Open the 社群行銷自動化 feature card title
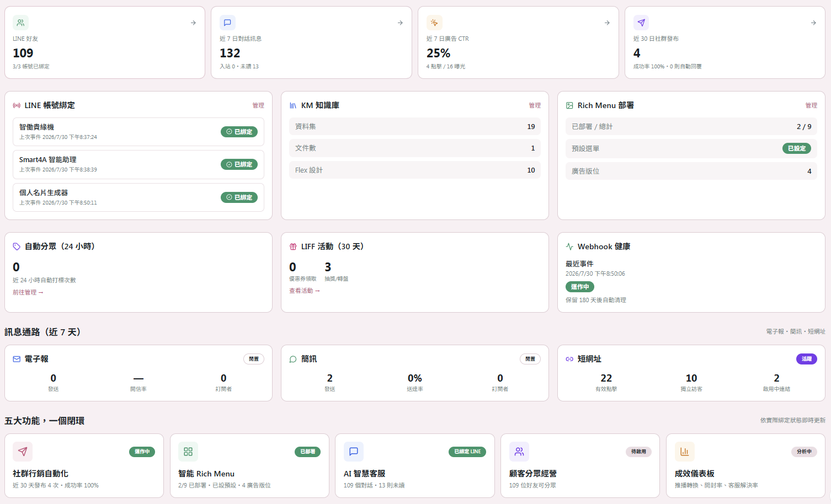 tap(40, 474)
